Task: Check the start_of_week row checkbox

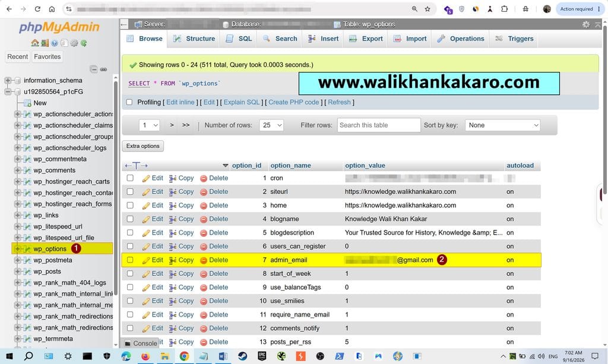Action: [x=130, y=274]
